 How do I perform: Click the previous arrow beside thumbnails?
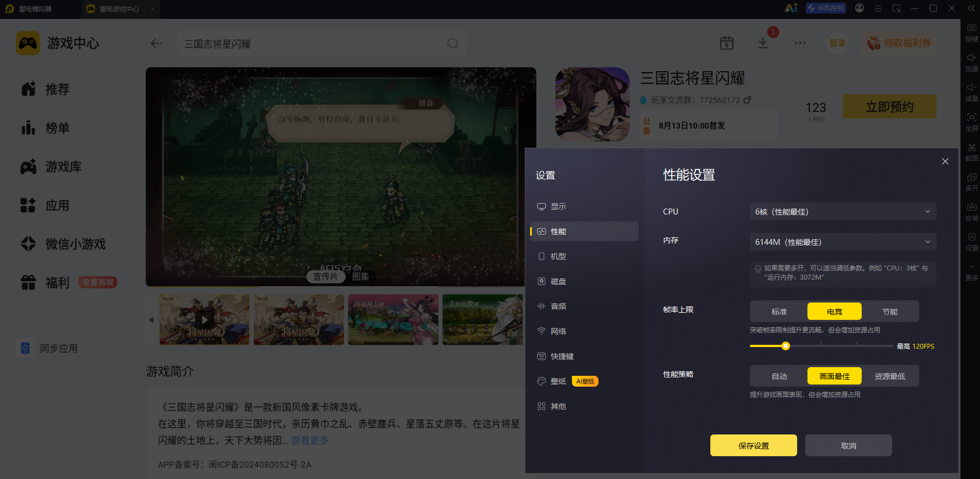click(151, 320)
